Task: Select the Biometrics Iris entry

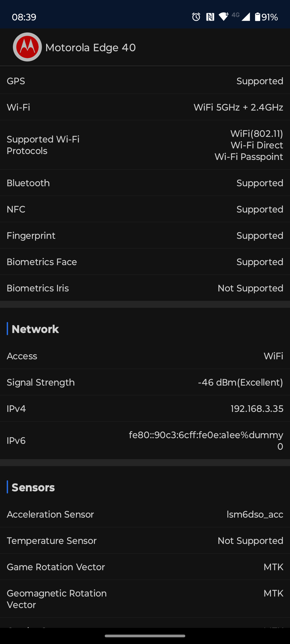Action: pos(145,288)
